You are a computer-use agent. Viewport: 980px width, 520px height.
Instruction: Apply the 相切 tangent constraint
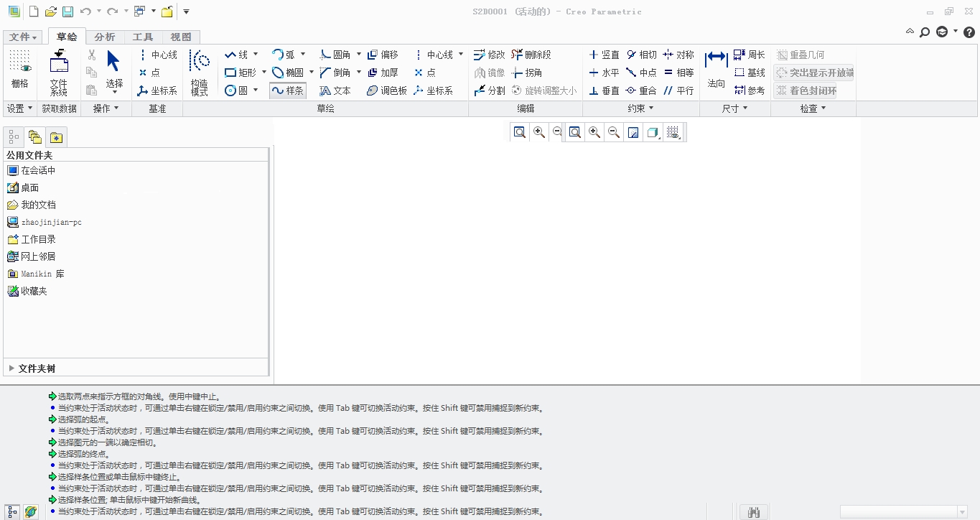click(x=641, y=55)
